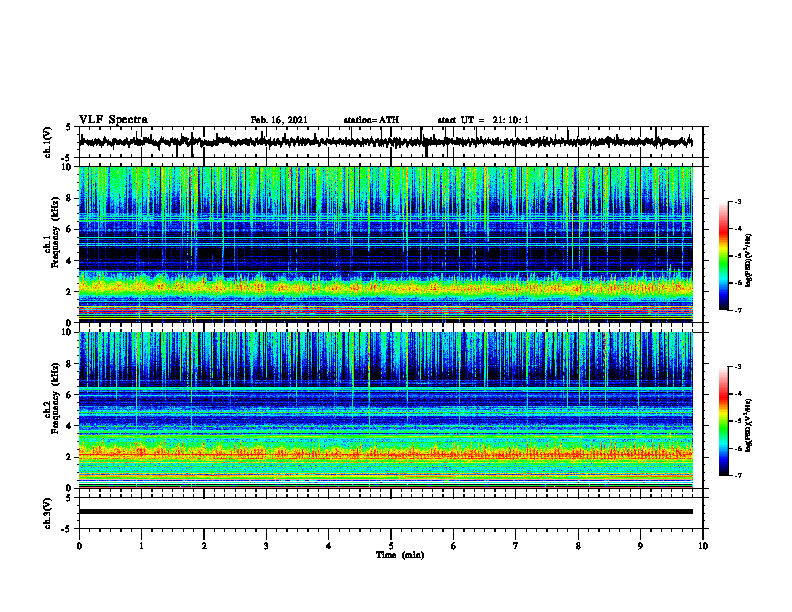Click the "ch.3(V)" waveform axis label

point(48,513)
